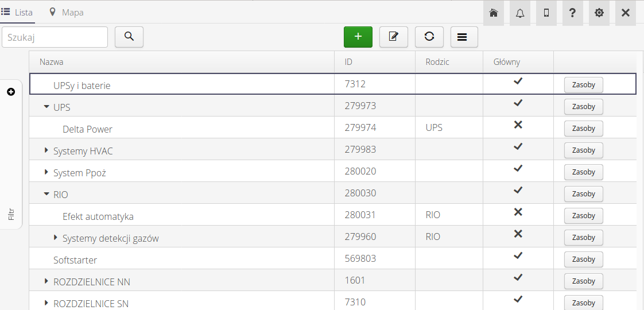This screenshot has height=310, width=644.
Task: Open help question mark icon
Action: (572, 13)
